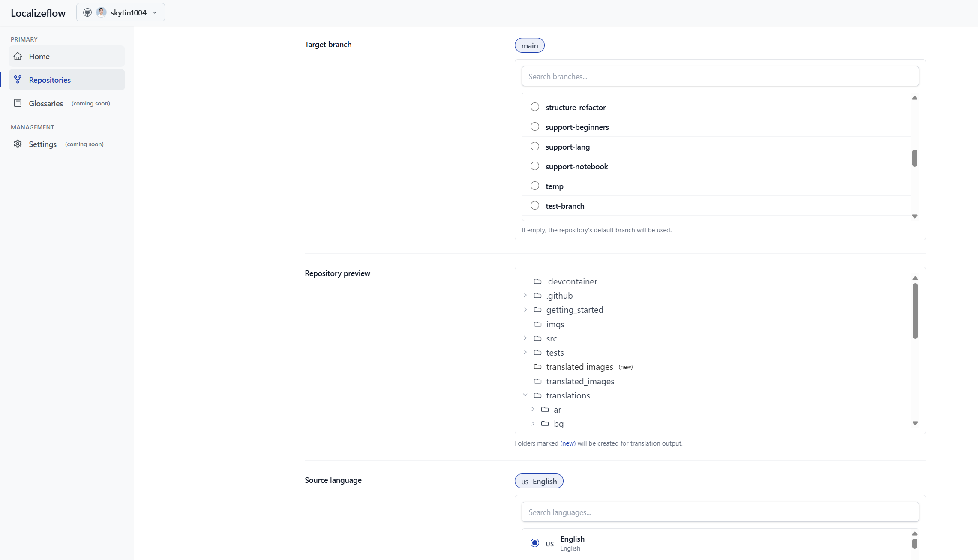Select the temp branch radio button
Screen dimensions: 978x560
coord(534,186)
